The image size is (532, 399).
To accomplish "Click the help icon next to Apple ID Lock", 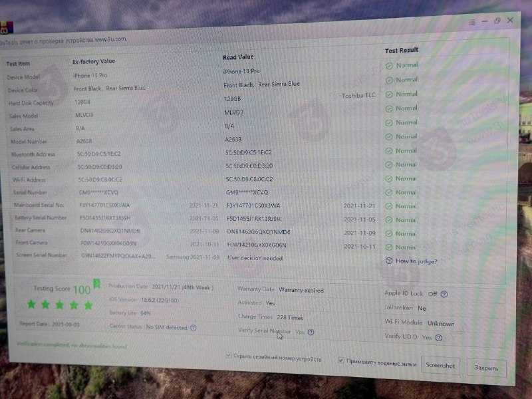I will coord(444,294).
